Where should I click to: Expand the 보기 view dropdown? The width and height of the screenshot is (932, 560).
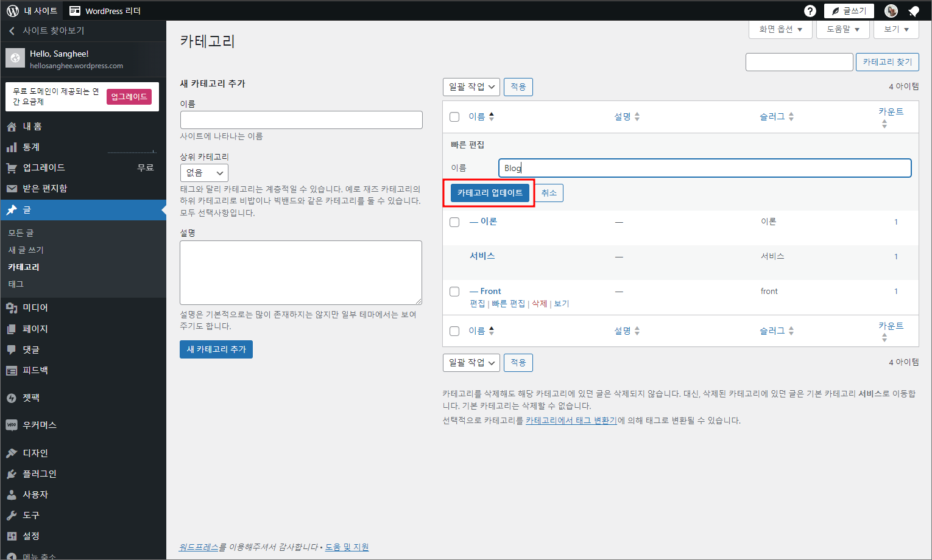[896, 29]
